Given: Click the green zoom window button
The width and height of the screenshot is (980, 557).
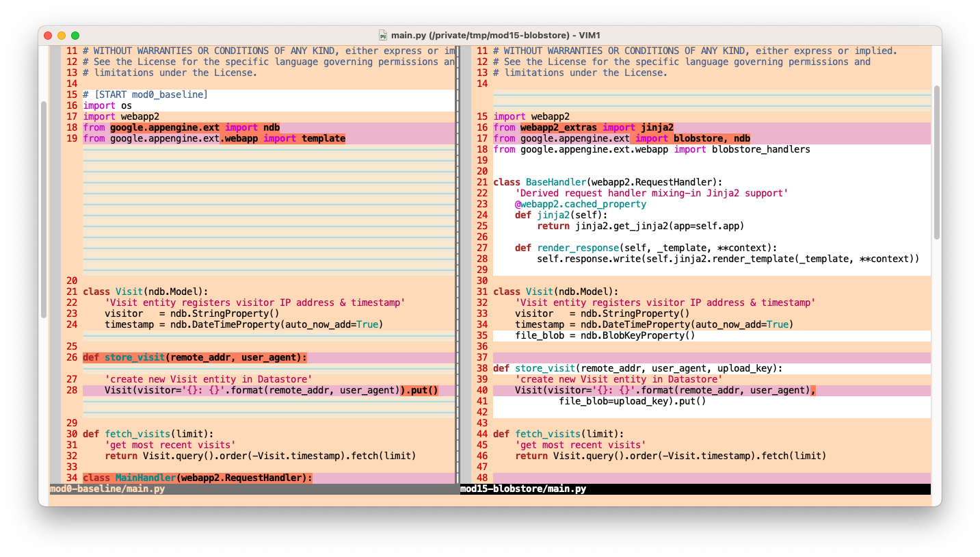Looking at the screenshot, I should 75,35.
